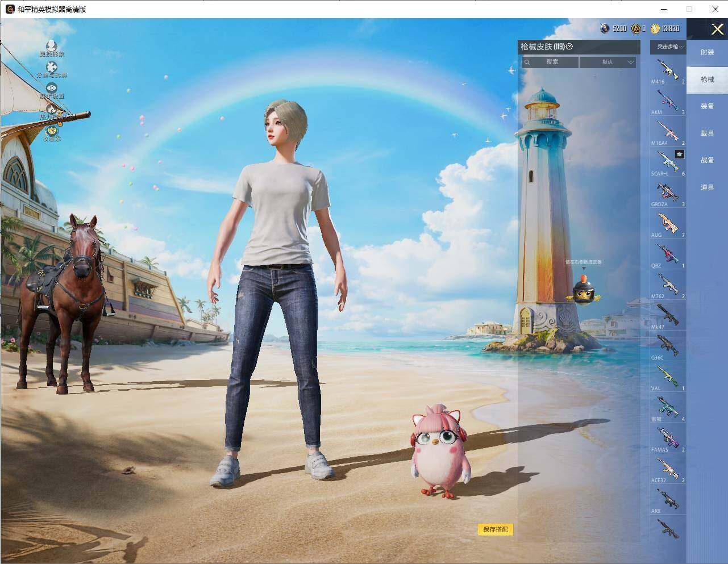Open the 道具 tab

click(x=707, y=187)
